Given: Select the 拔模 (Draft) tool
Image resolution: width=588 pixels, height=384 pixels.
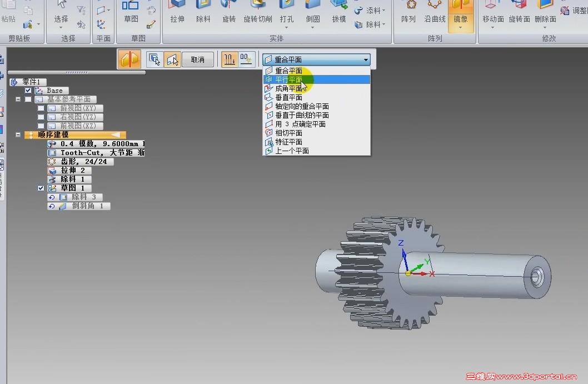Looking at the screenshot, I should pyautogui.click(x=338, y=12).
